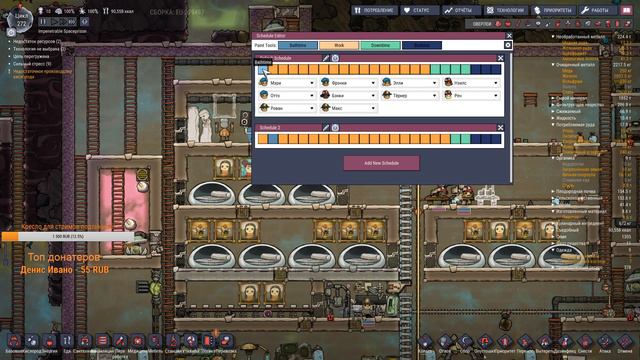Open Отчёты menu tab

pos(462,10)
